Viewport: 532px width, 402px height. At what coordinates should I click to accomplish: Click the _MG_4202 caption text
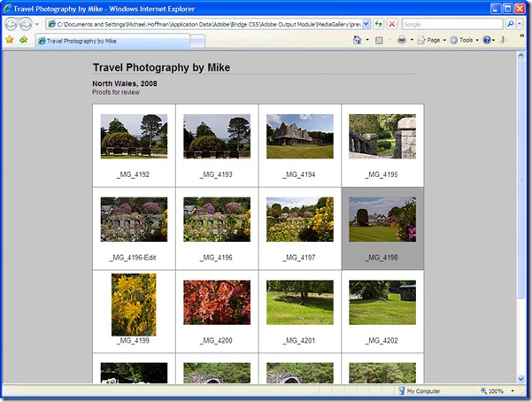382,341
